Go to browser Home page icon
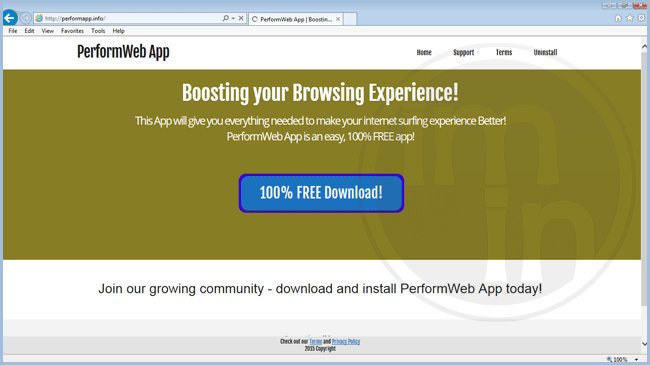This screenshot has width=650, height=365. pos(618,18)
